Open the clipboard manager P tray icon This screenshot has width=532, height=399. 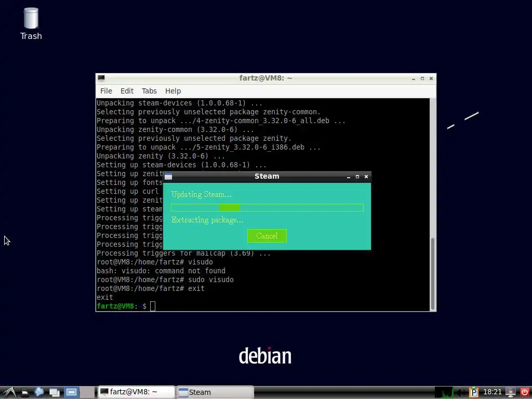point(473,393)
